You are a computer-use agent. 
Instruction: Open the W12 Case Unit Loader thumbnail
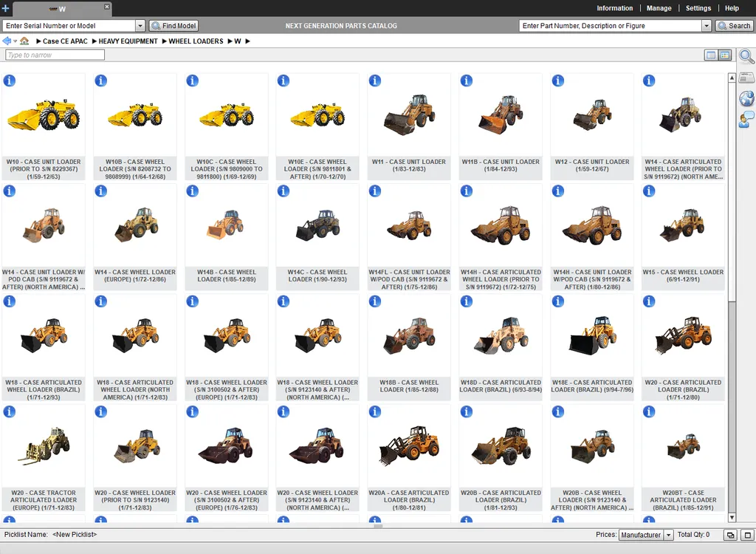(x=592, y=114)
